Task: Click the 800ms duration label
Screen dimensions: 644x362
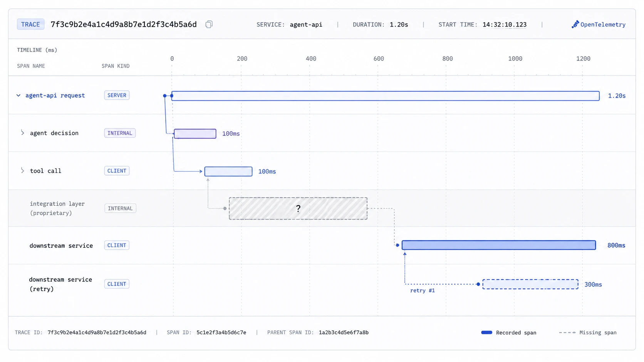Action: click(x=616, y=245)
